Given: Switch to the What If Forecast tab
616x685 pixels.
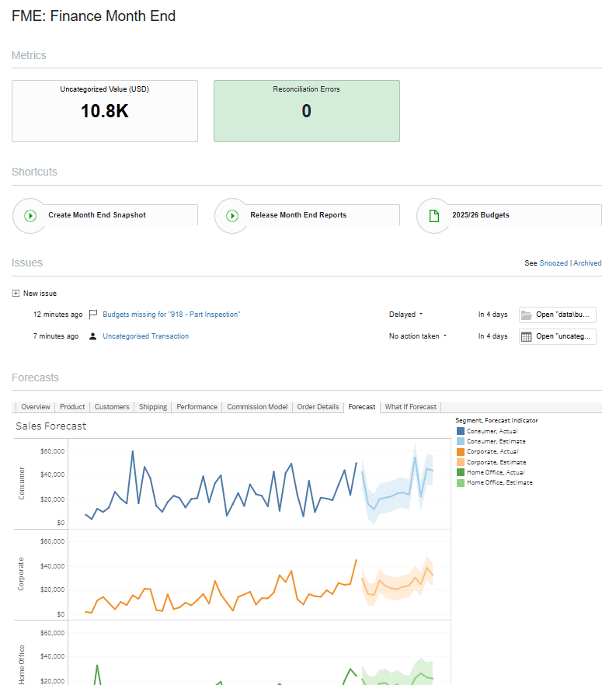Looking at the screenshot, I should [411, 407].
